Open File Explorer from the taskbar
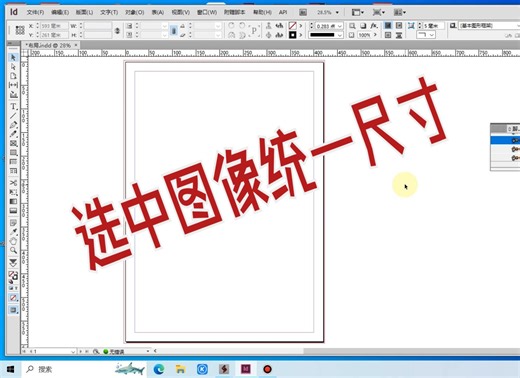Viewport: 520px width, 378px height. 180,369
